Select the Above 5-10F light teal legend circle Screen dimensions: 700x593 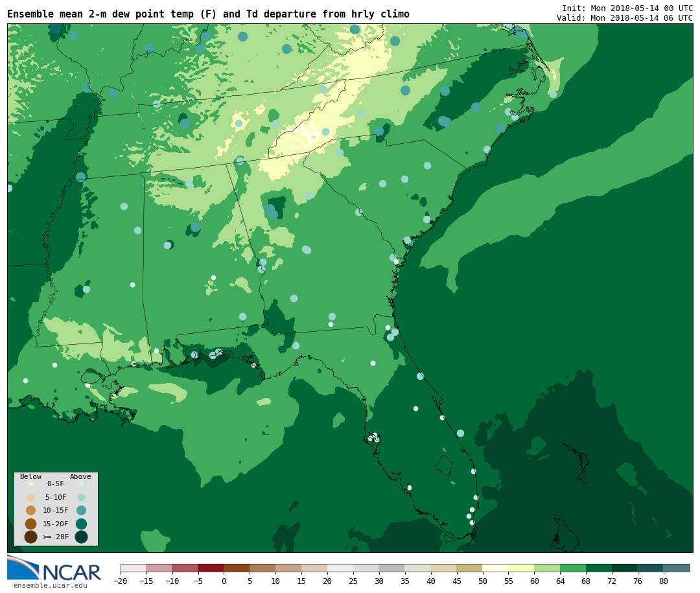click(81, 497)
